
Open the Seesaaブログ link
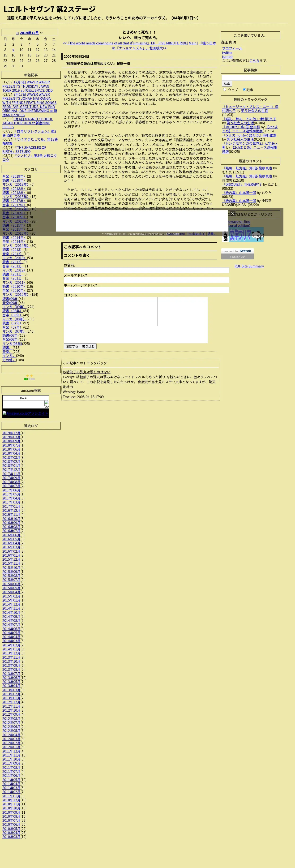pos(237,256)
